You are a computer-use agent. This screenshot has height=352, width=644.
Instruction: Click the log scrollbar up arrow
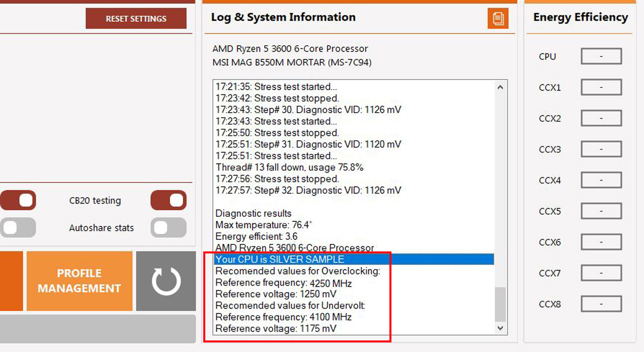click(x=500, y=87)
